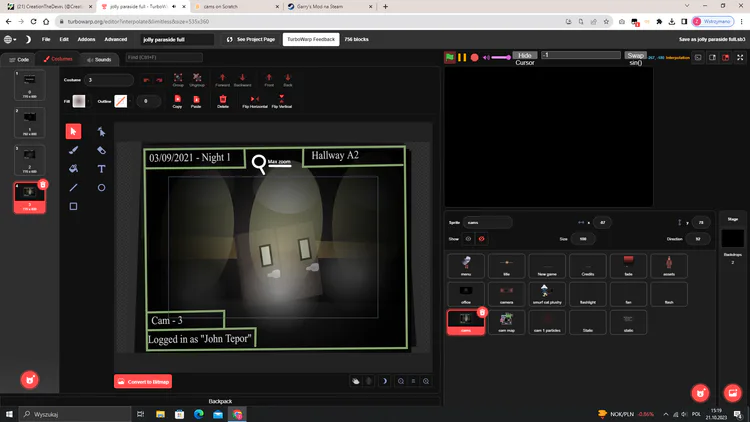The height and width of the screenshot is (422, 750).
Task: Hide the sprite with the crossed-eye icon
Action: coord(481,239)
